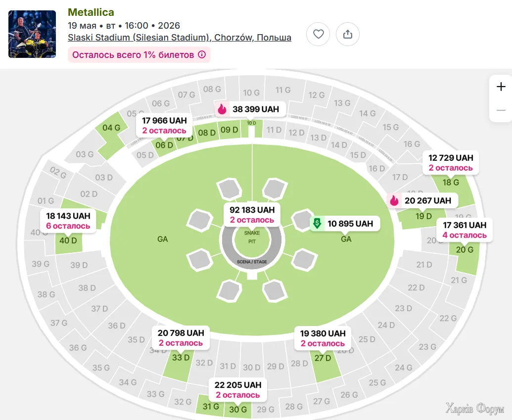Click flame icon on 20 267 UAH tag
The height and width of the screenshot is (420, 512).
pyautogui.click(x=394, y=200)
